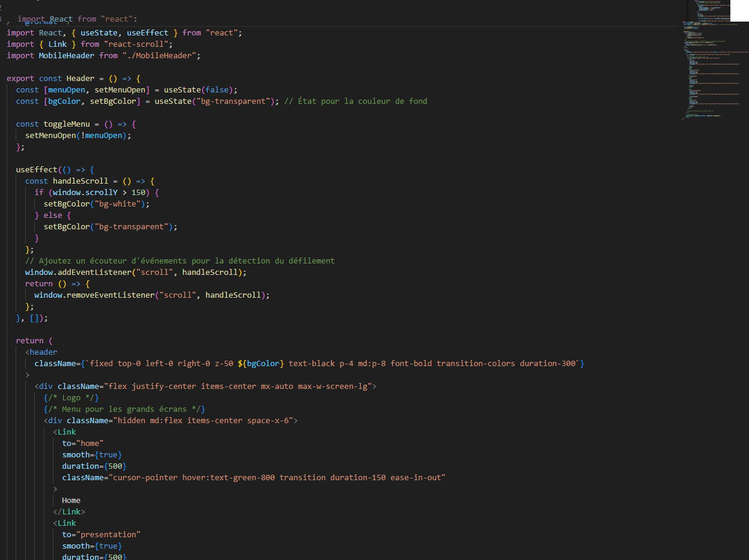Click the to="home" attribute
Viewport: 749px width, 560px height.
click(x=83, y=443)
